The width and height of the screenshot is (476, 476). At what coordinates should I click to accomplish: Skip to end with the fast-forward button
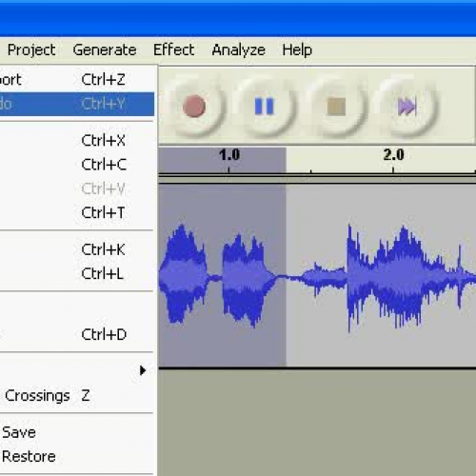coord(407,106)
